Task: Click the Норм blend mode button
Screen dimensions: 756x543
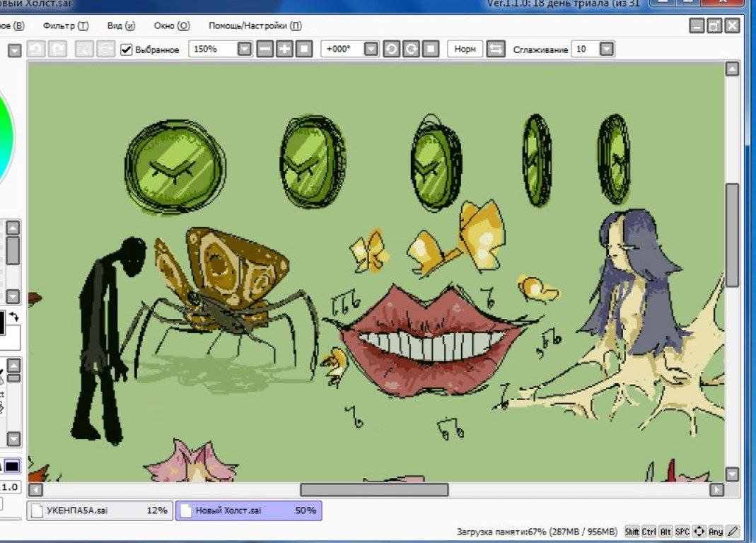Action: [465, 49]
